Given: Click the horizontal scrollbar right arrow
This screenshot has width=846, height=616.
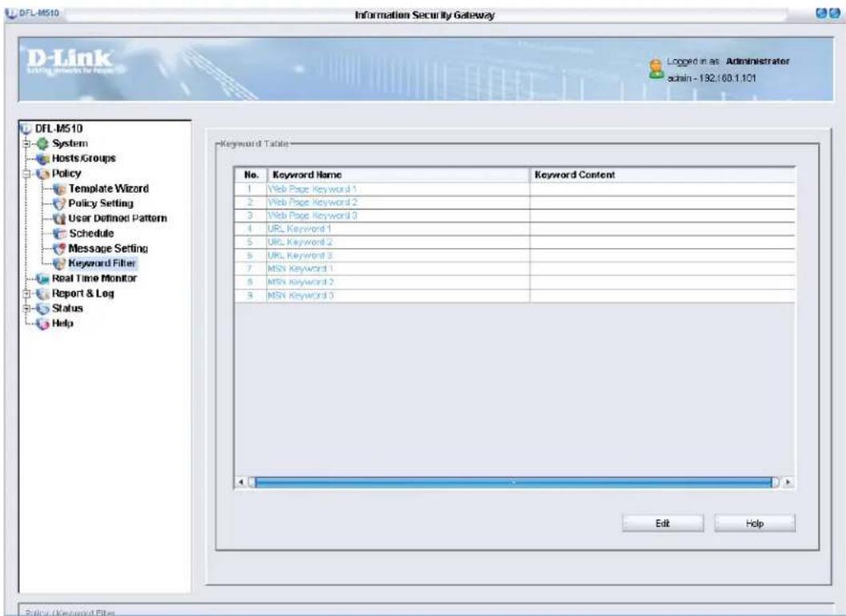Looking at the screenshot, I should pos(788,482).
